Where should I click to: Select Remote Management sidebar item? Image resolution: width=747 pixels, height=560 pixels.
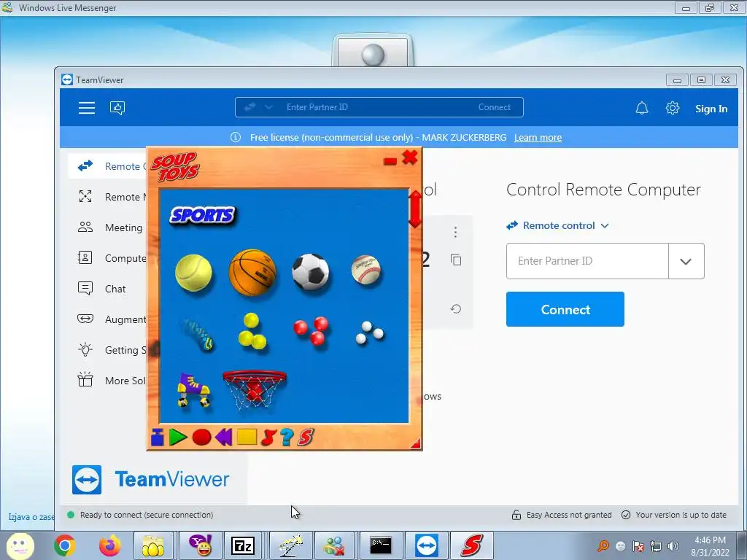[x=108, y=197]
